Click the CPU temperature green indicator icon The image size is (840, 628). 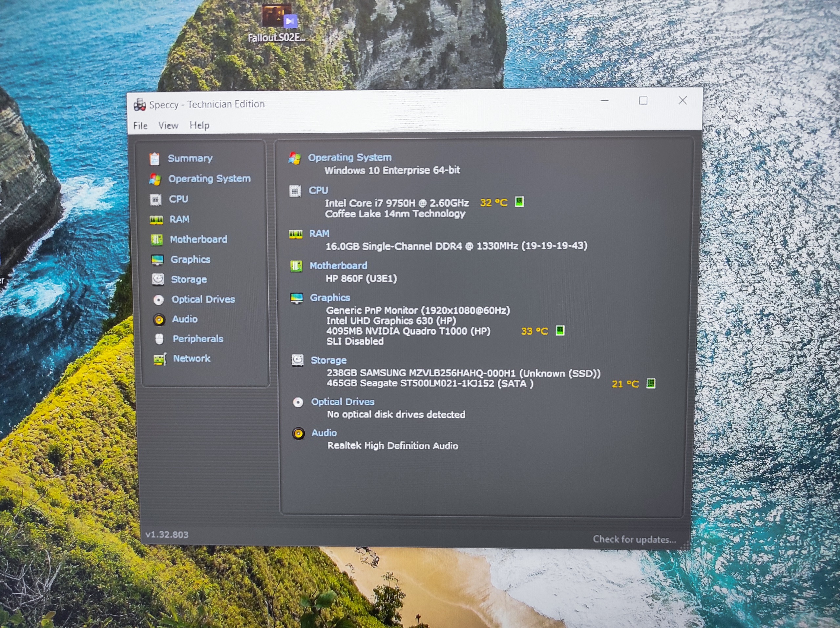519,202
